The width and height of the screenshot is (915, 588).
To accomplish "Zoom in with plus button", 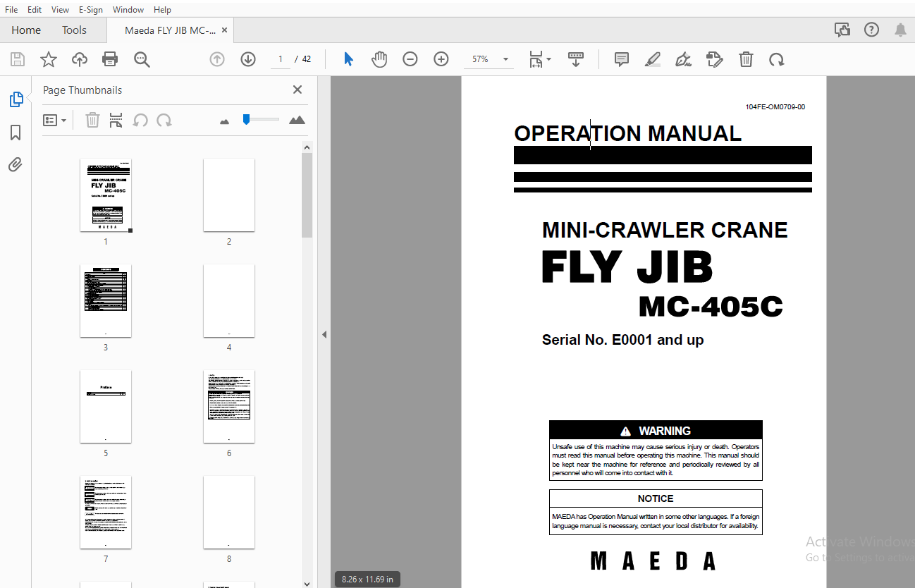I will click(x=441, y=59).
